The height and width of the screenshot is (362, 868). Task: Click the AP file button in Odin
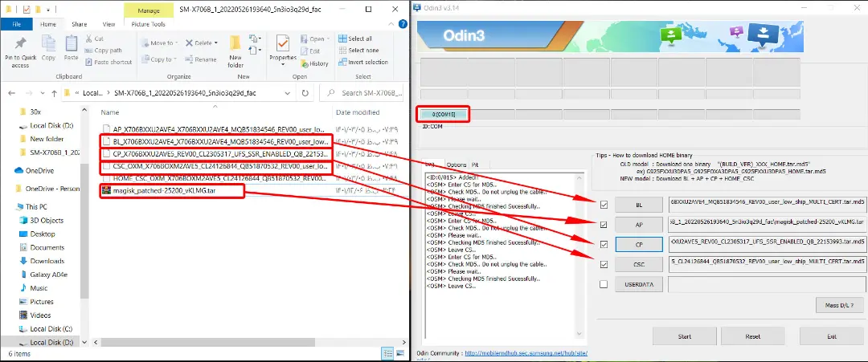tap(639, 225)
